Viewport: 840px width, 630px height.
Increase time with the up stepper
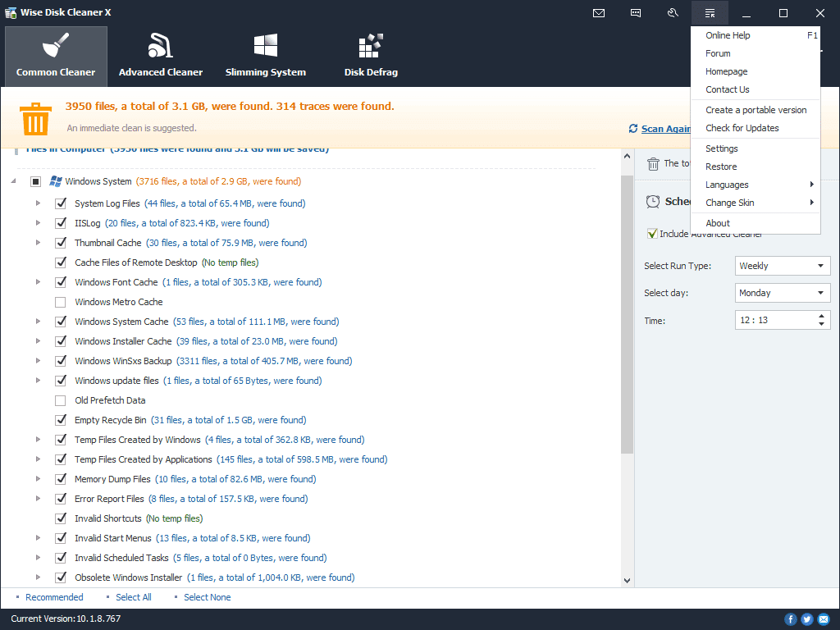[x=821, y=316]
